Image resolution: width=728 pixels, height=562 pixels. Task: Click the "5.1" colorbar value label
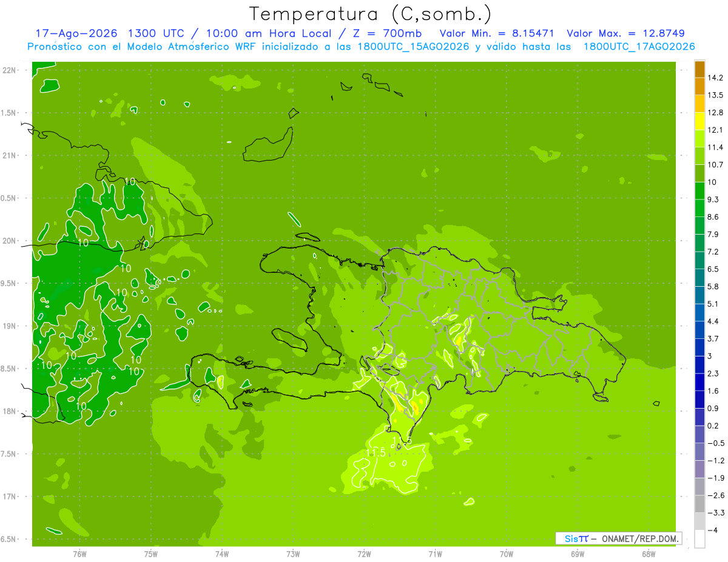tap(713, 304)
